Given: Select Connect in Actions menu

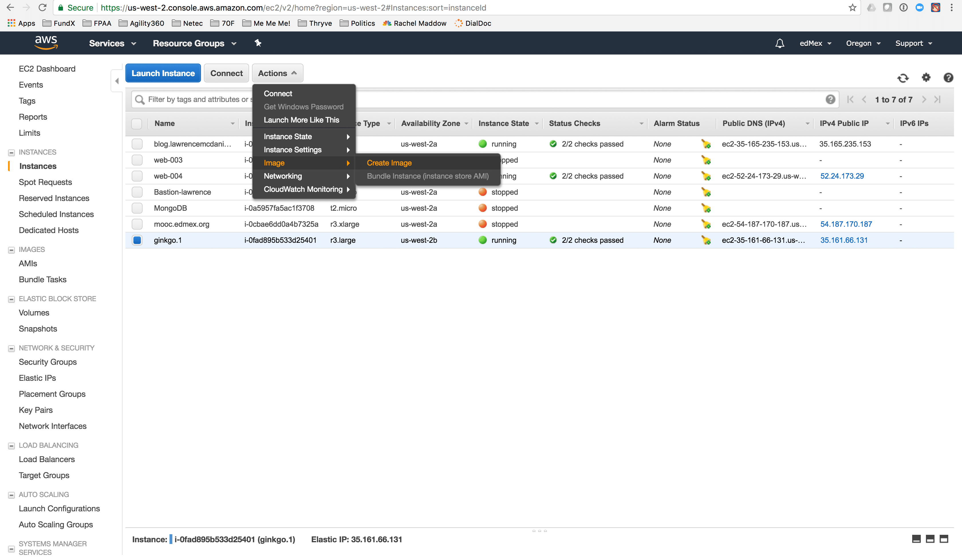Looking at the screenshot, I should 304,94.
